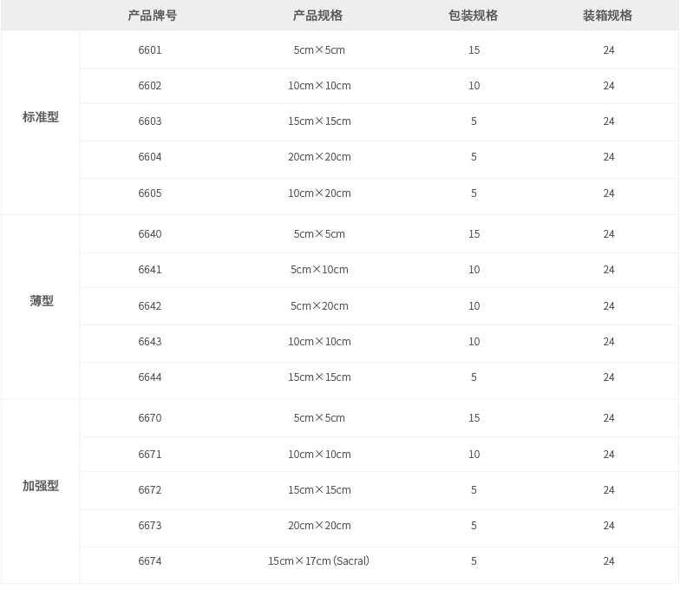Image resolution: width=680 pixels, height=616 pixels.
Task: Click the 15cm×17cm (Sacral) size cell
Action: [x=318, y=561]
